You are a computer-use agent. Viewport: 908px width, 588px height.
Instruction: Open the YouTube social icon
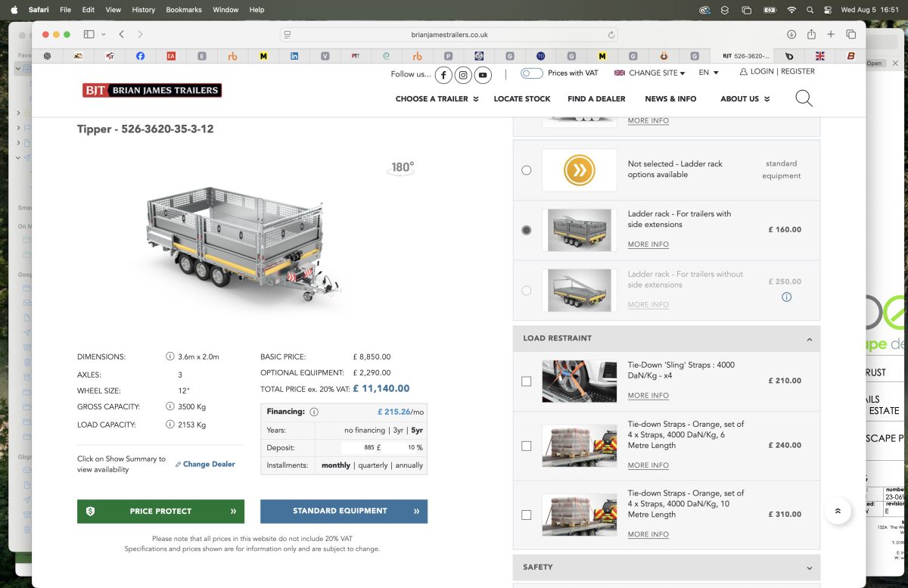(483, 74)
